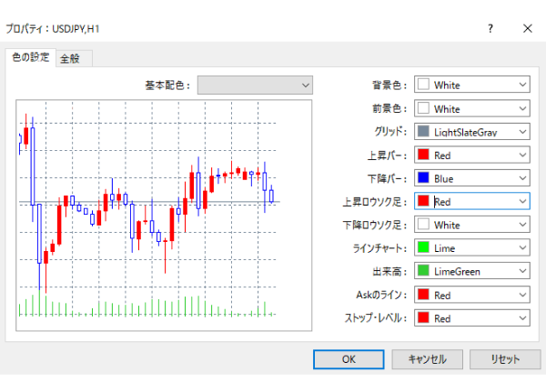Click the キャンセル button
Image resolution: width=546 pixels, height=392 pixels.
click(x=428, y=359)
